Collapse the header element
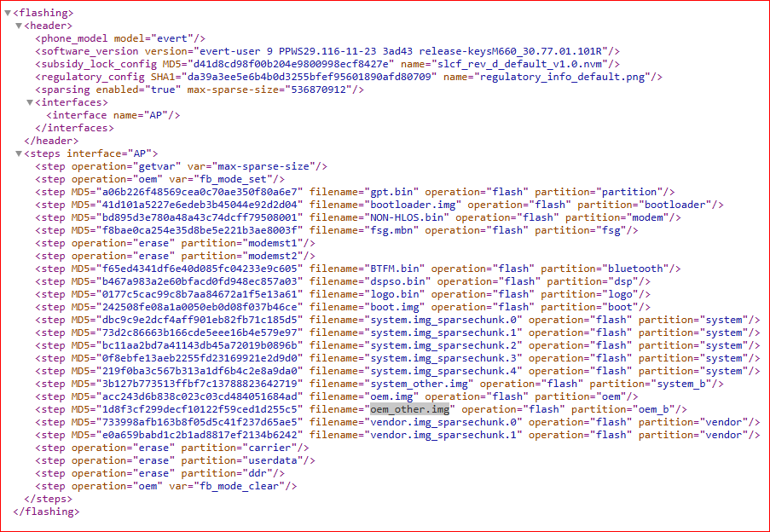 point(19,26)
